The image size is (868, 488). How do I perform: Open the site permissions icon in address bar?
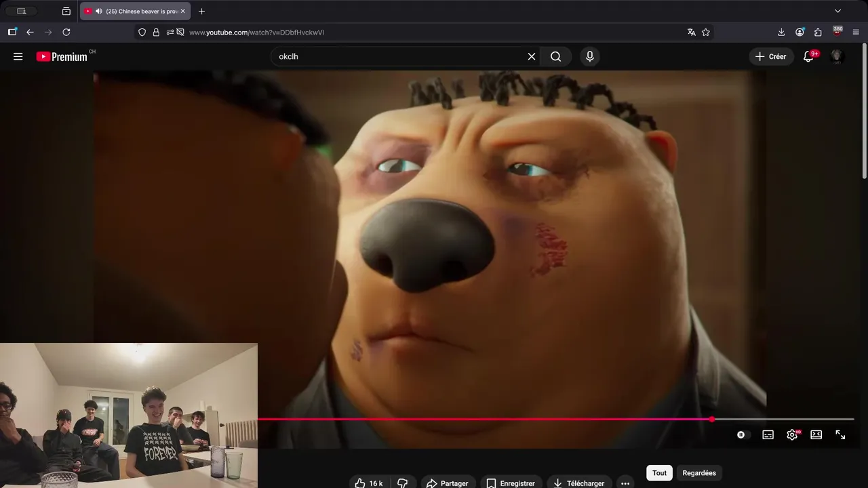click(170, 32)
